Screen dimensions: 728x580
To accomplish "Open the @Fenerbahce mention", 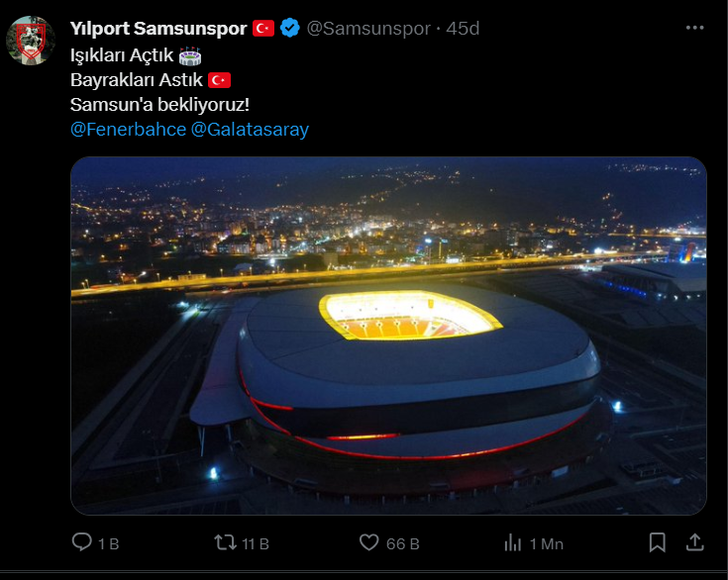I will 128,130.
